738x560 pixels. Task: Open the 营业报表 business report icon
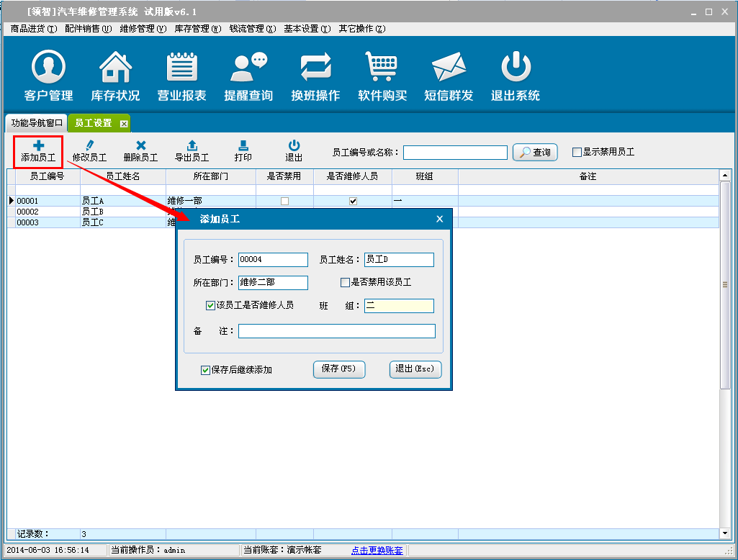coord(182,76)
